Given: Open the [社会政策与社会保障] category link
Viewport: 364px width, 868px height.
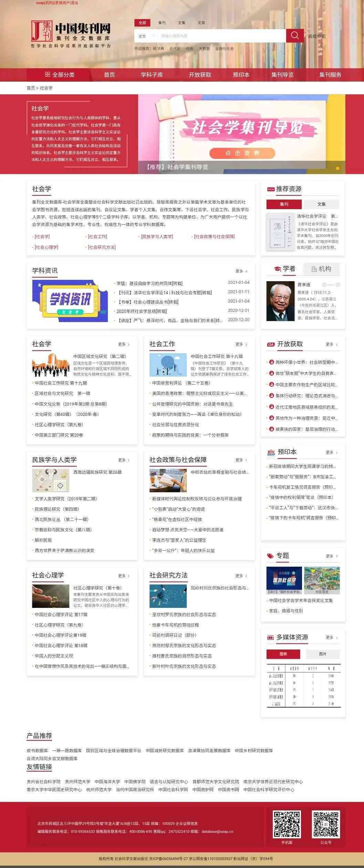Looking at the screenshot, I should [x=214, y=236].
